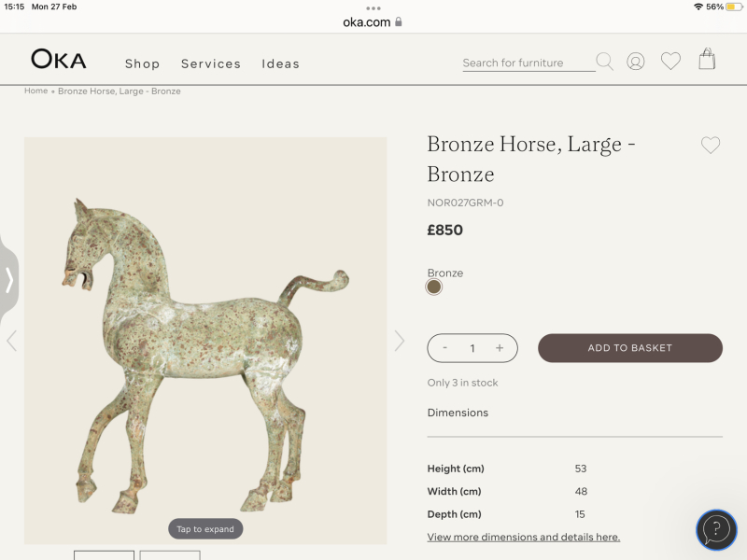Go to Home breadcrumb link
The height and width of the screenshot is (560, 747).
(35, 91)
